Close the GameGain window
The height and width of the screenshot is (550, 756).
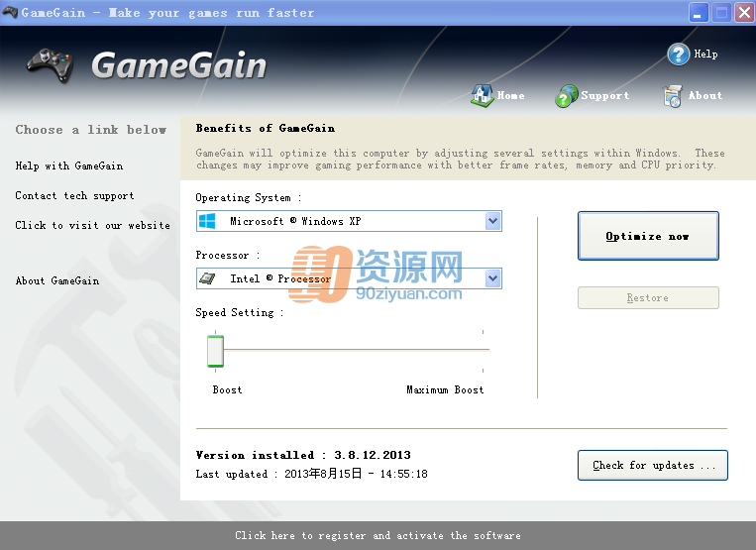click(x=744, y=13)
